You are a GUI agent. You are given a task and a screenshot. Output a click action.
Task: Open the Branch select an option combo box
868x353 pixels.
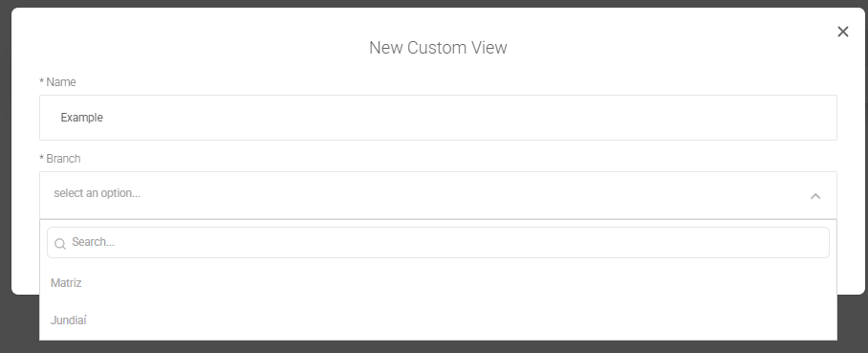pyautogui.click(x=438, y=195)
